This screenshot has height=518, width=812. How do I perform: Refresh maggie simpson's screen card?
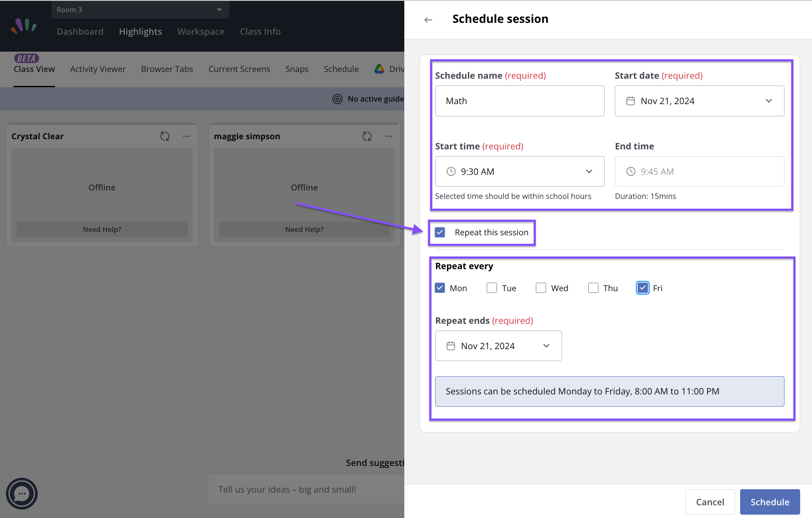click(x=367, y=136)
